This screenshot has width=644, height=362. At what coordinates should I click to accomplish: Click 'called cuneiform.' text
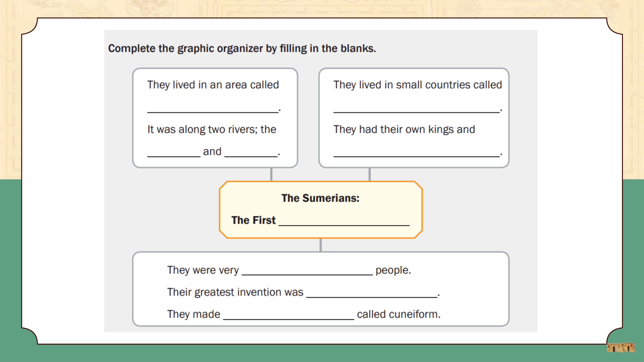(399, 314)
